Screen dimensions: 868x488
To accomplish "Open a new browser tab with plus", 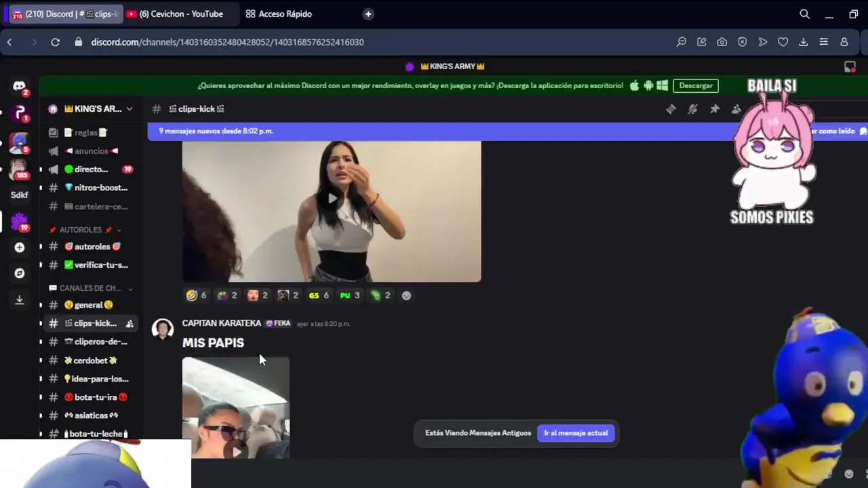I will pos(368,14).
